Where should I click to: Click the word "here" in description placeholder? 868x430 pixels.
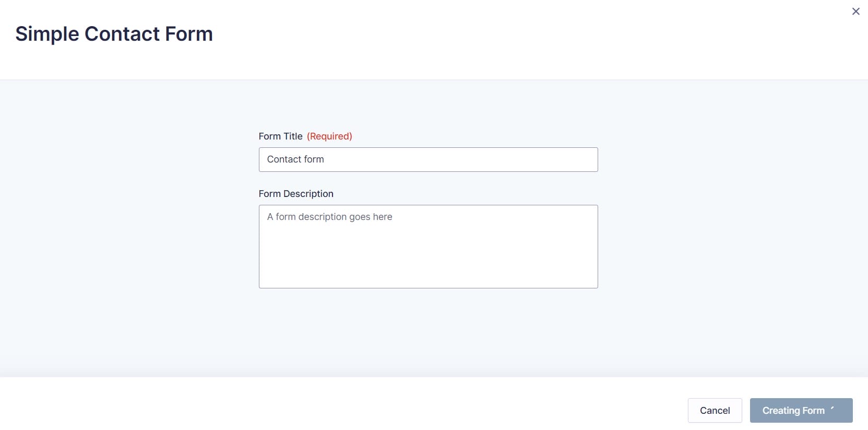[382, 217]
